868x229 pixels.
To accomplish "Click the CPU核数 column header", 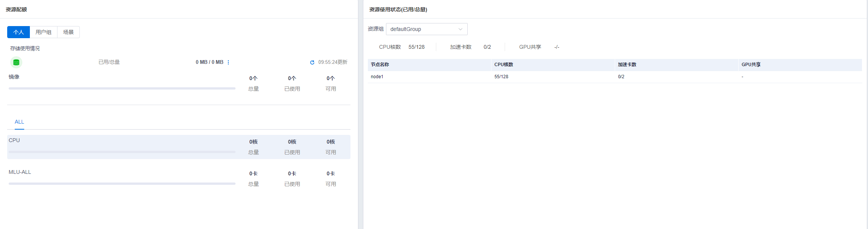I will [504, 65].
